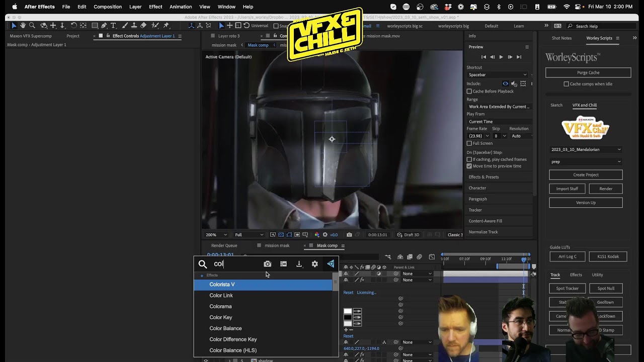Click the download icon in search popup
Image resolution: width=644 pixels, height=362 pixels.
tap(299, 264)
